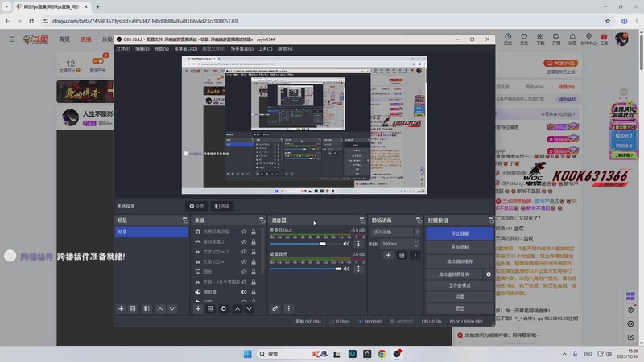Click Chrome address bar URL
The height and width of the screenshot is (362, 644).
(x=146, y=21)
